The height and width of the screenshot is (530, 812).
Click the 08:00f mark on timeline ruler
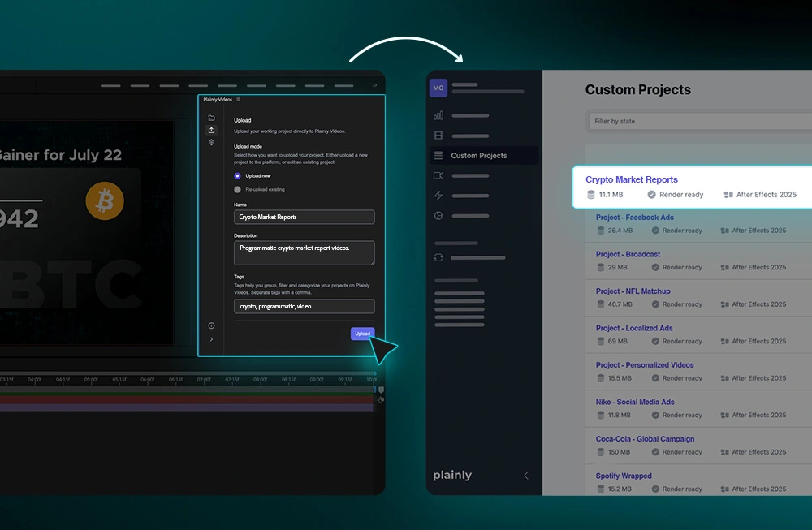point(260,379)
